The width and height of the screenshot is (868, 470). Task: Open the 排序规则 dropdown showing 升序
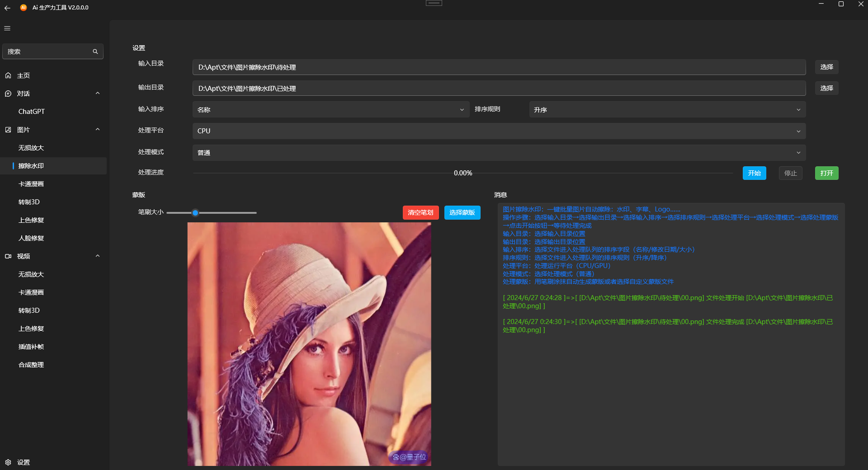point(667,110)
